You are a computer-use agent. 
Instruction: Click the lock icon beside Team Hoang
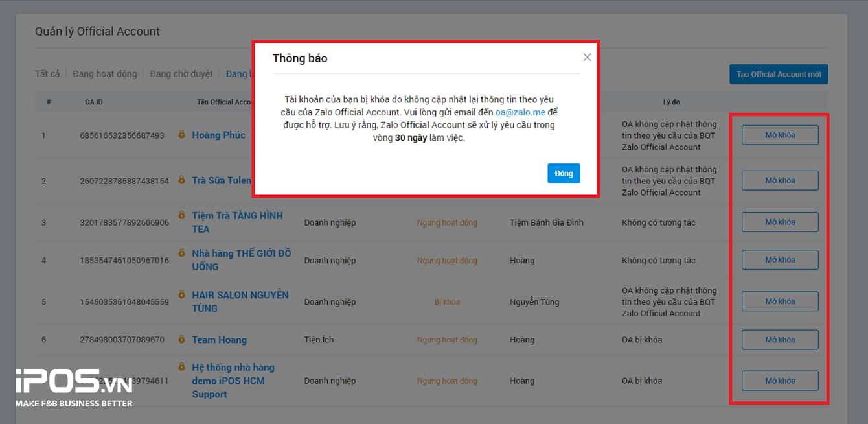click(x=182, y=340)
